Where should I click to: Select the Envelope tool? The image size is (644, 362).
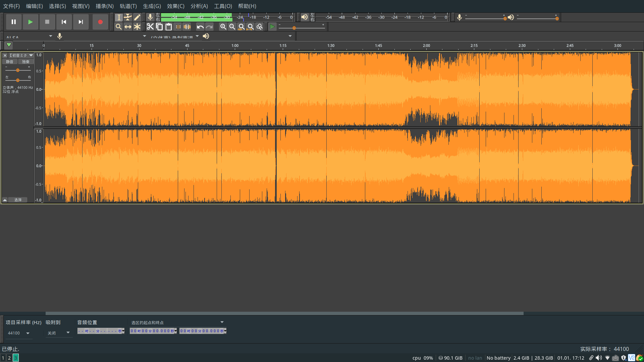tap(128, 17)
